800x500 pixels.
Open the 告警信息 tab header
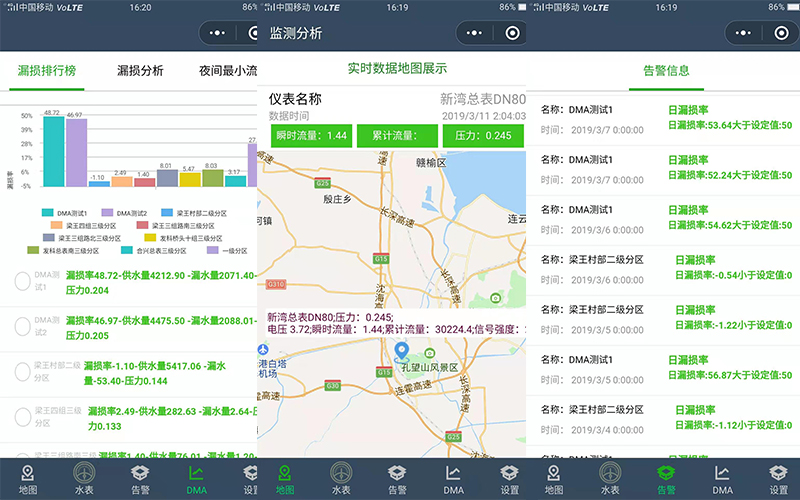(665, 70)
